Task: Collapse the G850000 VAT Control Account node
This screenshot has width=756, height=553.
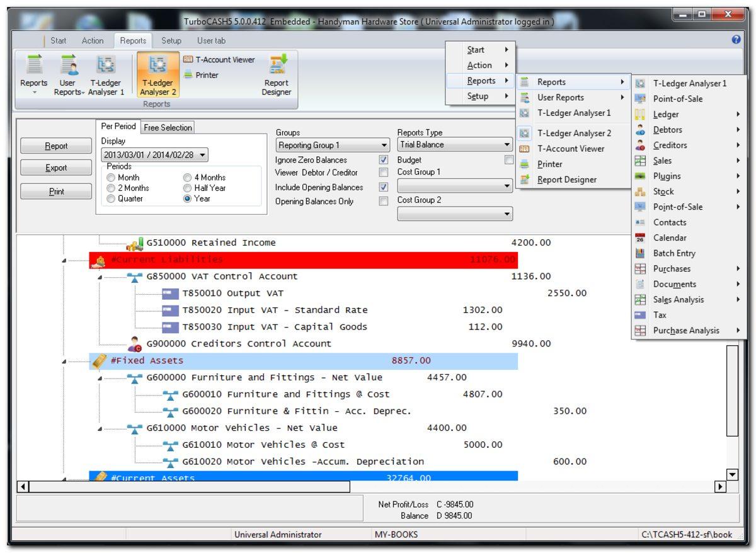Action: click(x=100, y=277)
